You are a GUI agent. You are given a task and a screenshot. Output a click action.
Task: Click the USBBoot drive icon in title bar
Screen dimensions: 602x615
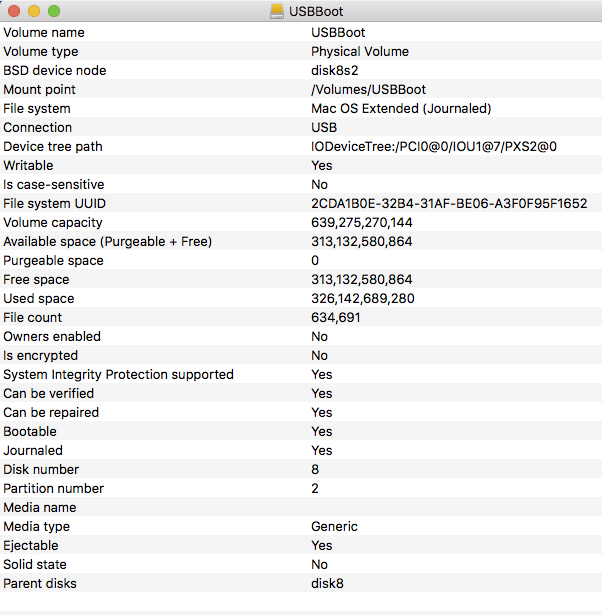pyautogui.click(x=277, y=11)
